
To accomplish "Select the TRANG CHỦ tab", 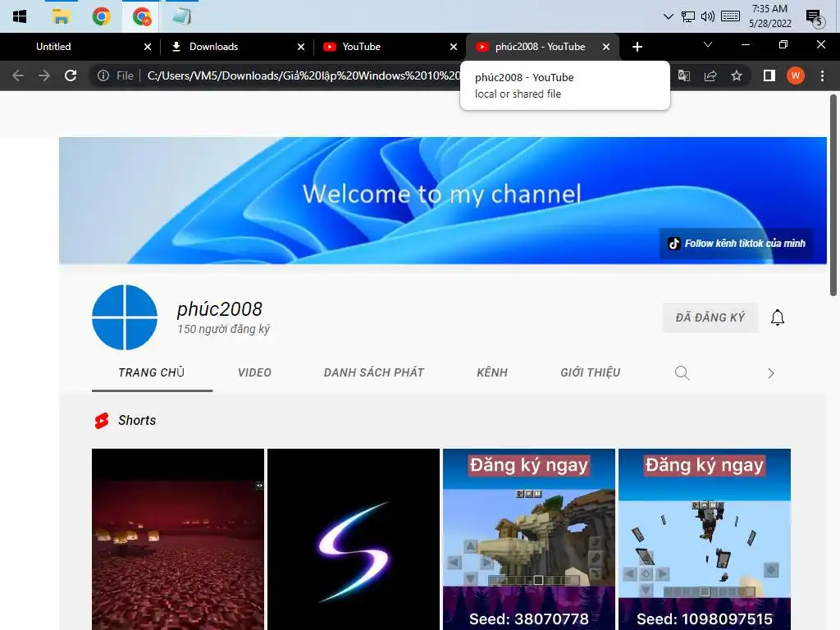I will pos(152,372).
